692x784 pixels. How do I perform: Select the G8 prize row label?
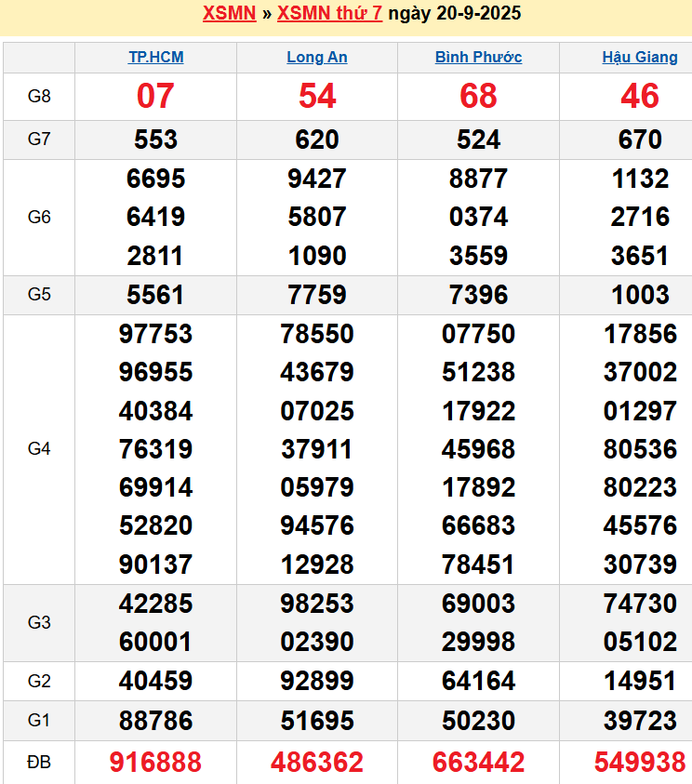39,96
